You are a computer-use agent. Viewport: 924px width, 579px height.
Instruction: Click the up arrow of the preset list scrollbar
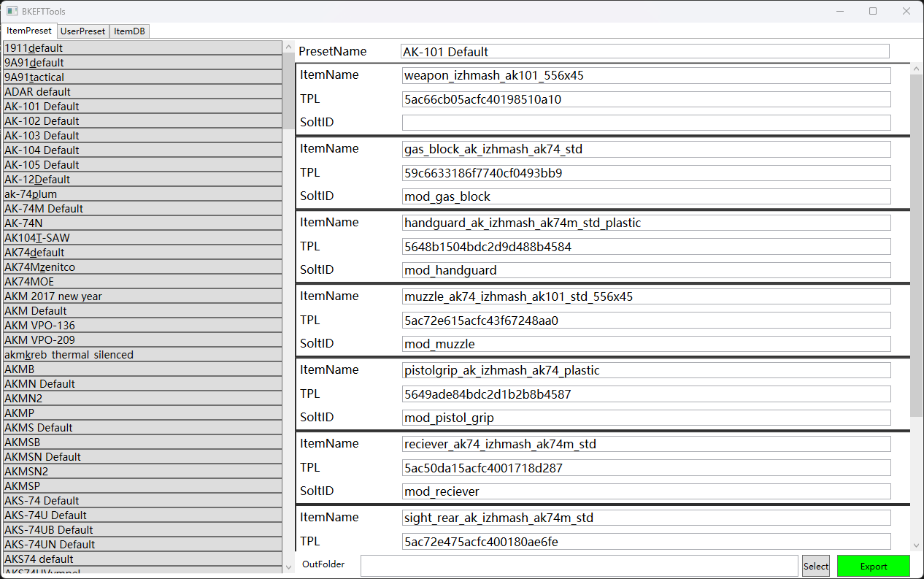click(x=288, y=46)
